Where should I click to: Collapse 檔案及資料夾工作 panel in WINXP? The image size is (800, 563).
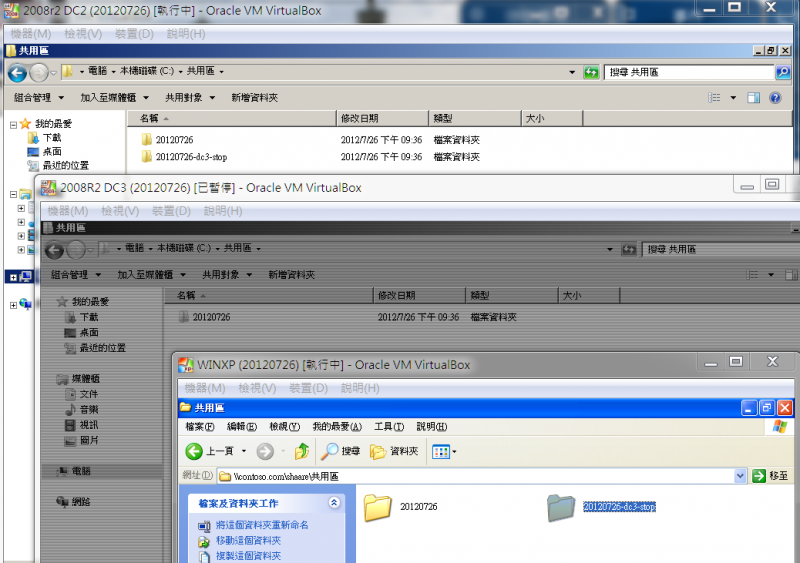334,503
